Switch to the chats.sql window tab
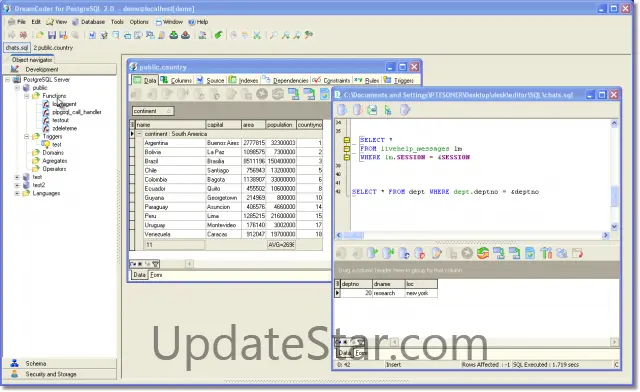The image size is (640, 392). 17,48
